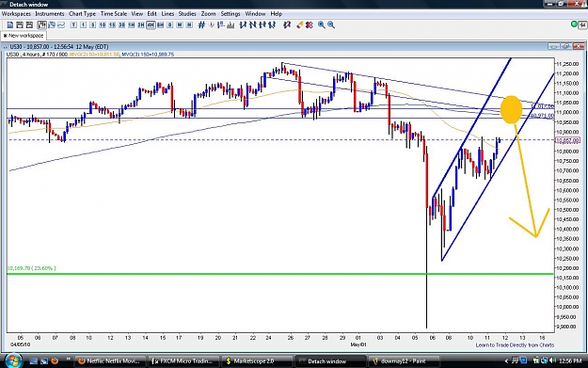Switch to the 1H timeframe
The height and width of the screenshot is (368, 588).
[132, 25]
